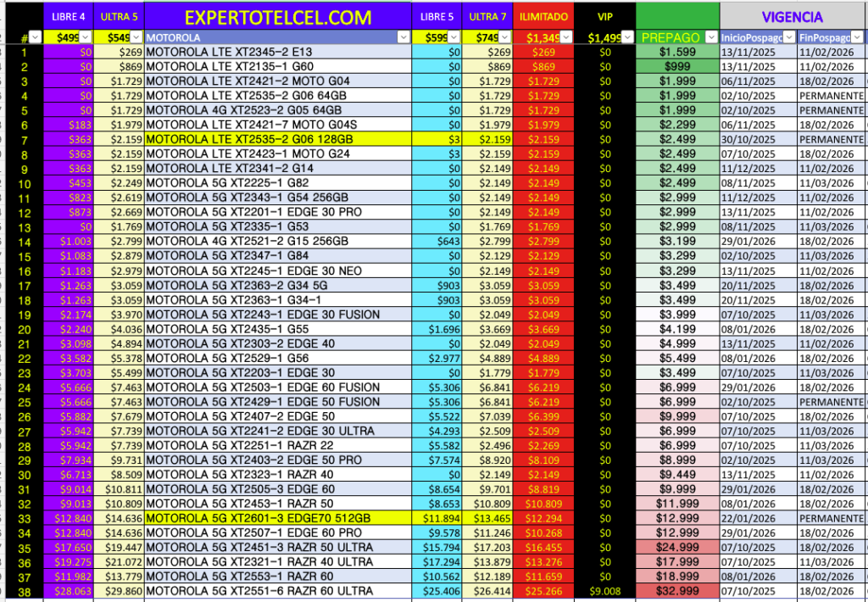
Task: Open the MOTOROLA column filter dropdown
Action: tap(403, 38)
